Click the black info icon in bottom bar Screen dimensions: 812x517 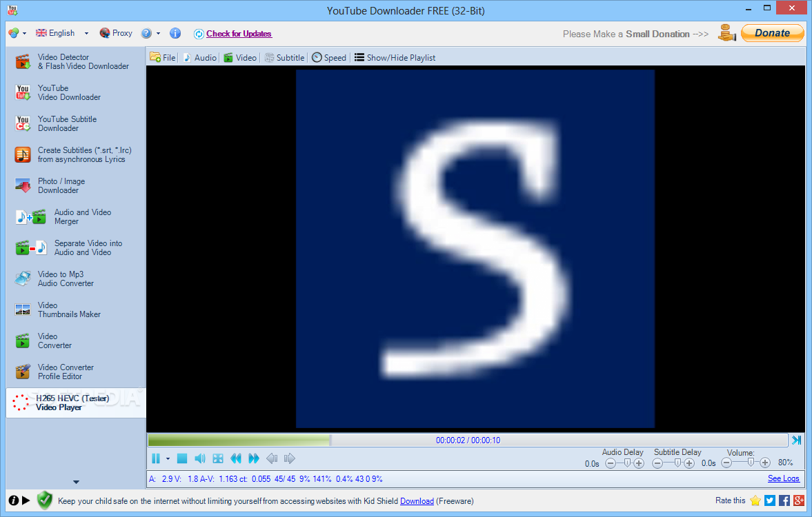click(x=14, y=500)
